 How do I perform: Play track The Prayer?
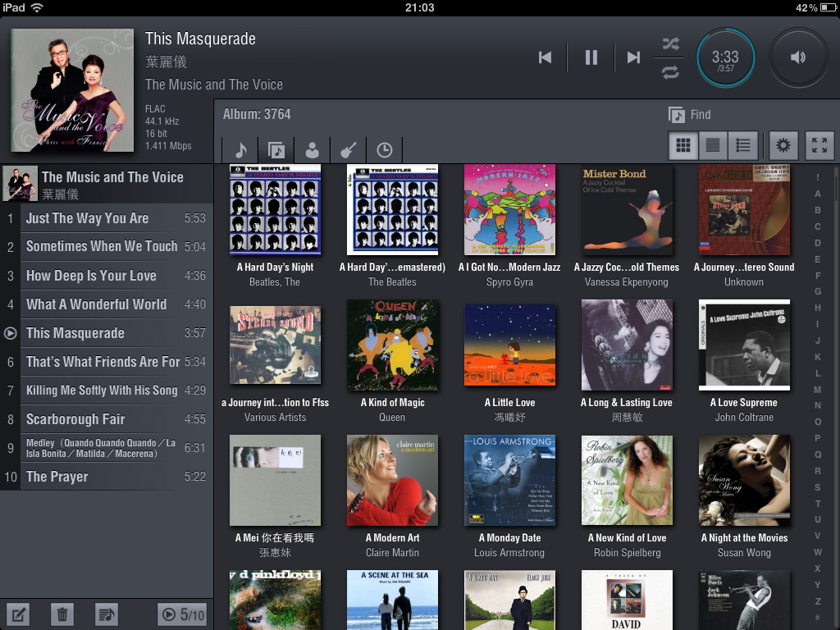107,477
